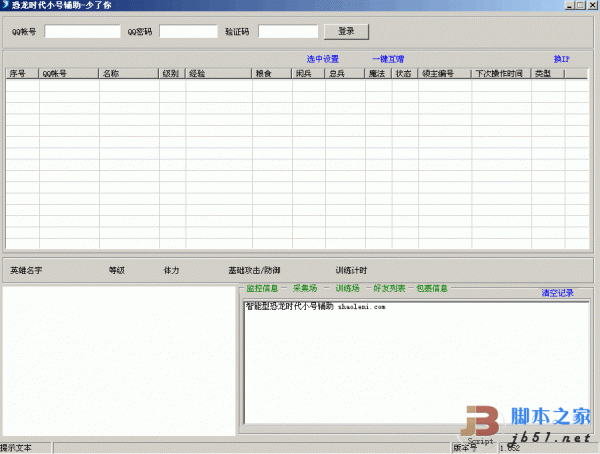Click the QQ帐号 input field
600x454 pixels.
(82, 31)
